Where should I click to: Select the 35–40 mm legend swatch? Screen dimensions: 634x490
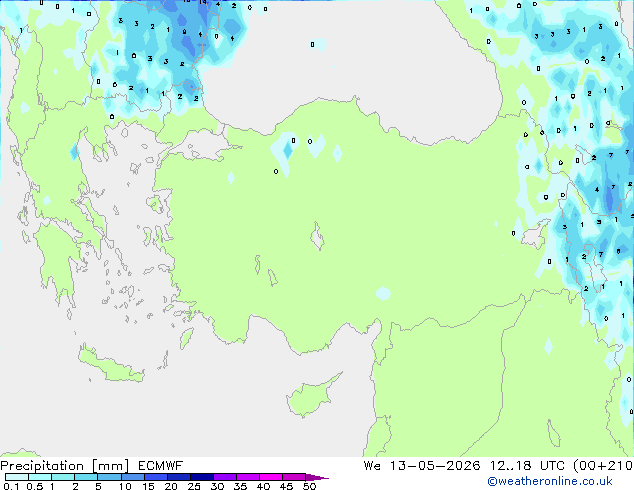click(x=248, y=477)
